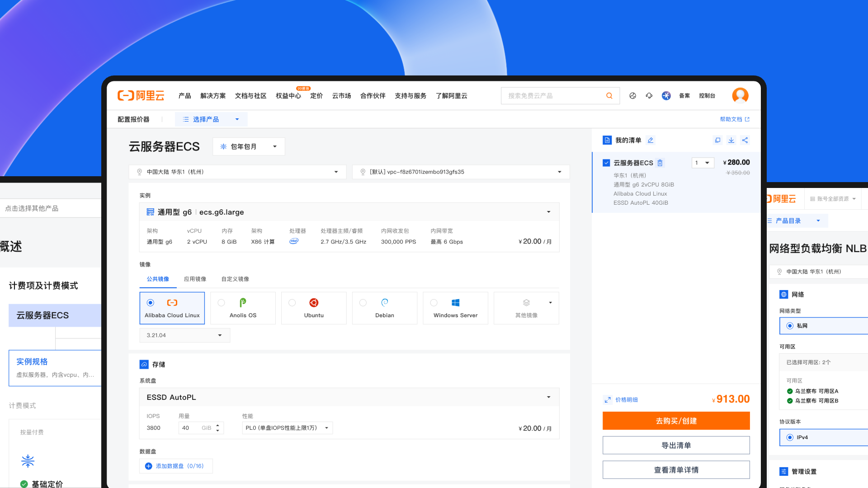The height and width of the screenshot is (488, 868).
Task: Click the copy list icon in 我的清单
Action: pyautogui.click(x=717, y=140)
